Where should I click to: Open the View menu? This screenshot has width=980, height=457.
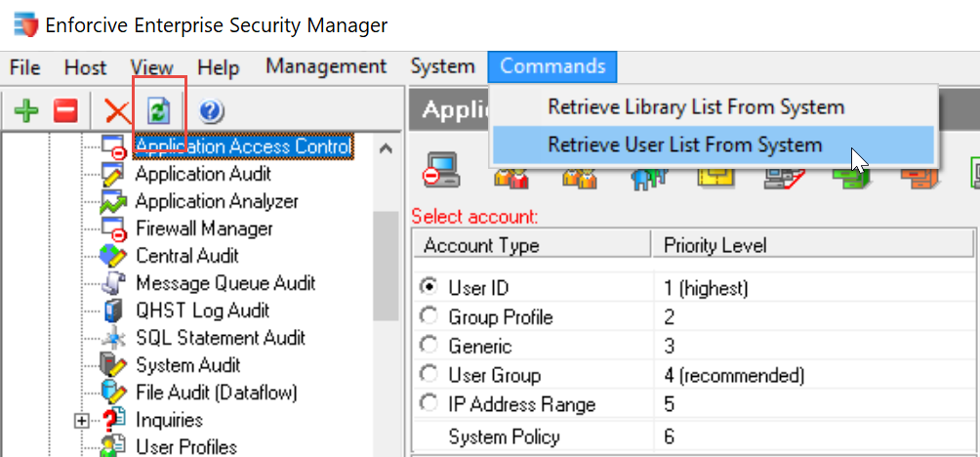[x=152, y=67]
